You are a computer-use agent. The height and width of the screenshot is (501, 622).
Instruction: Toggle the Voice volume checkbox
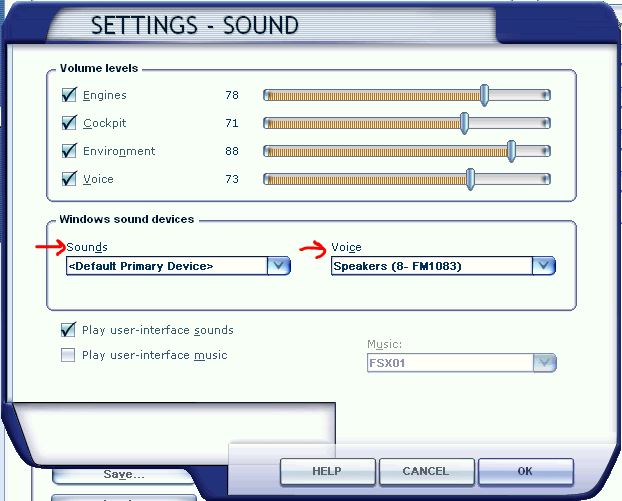point(69,179)
